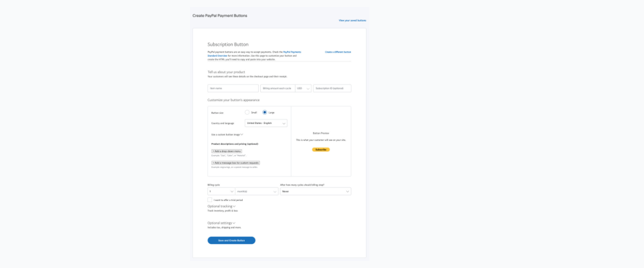Open the 'Never' billing stop dropdown
The height and width of the screenshot is (268, 644).
click(316, 191)
